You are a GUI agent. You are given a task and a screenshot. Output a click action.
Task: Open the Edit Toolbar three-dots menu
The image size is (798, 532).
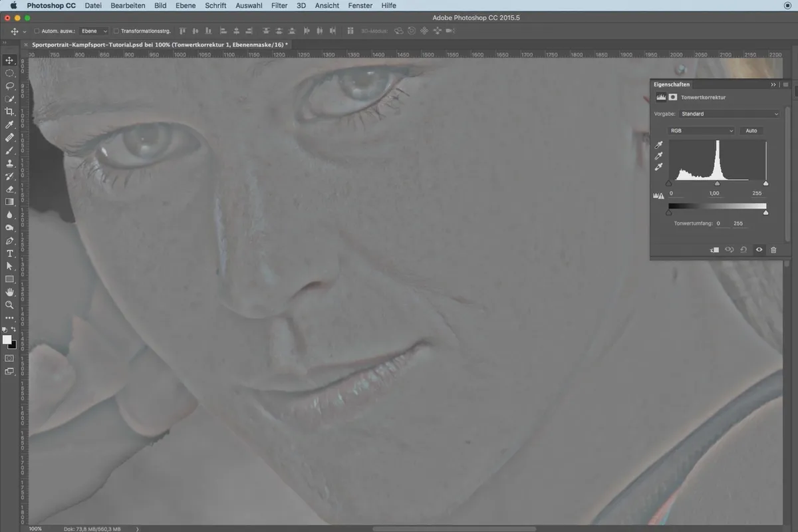(x=9, y=318)
